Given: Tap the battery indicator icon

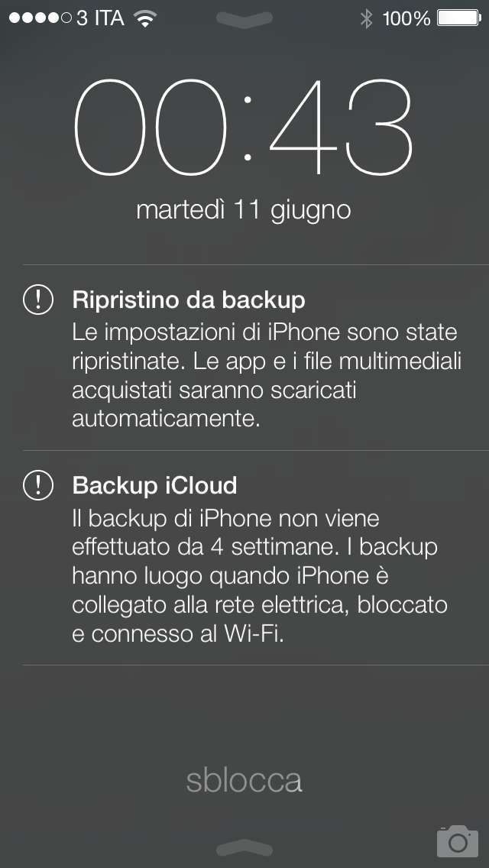Looking at the screenshot, I should 459,18.
